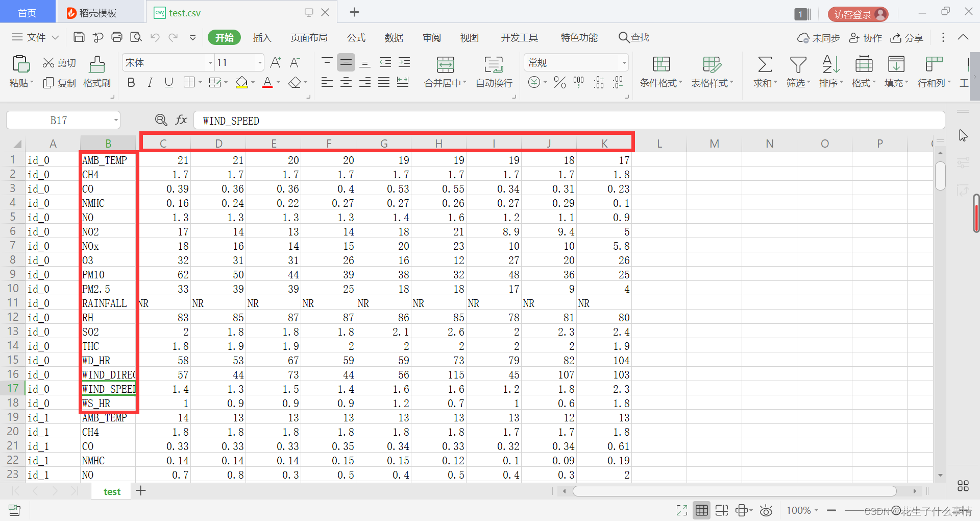The width and height of the screenshot is (980, 521).
Task: Click the Paste clipboard icon
Action: coord(21,64)
